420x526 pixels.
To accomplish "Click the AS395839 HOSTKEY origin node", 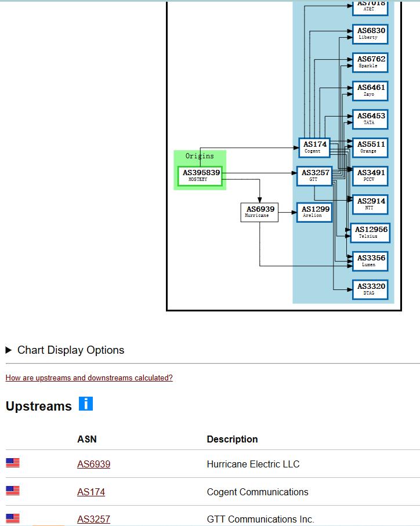I will click(x=200, y=176).
